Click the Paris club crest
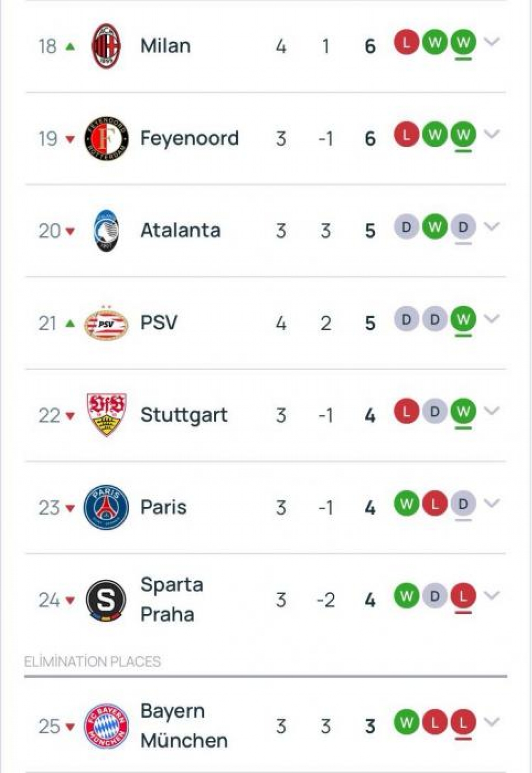The image size is (532, 773). [x=106, y=507]
